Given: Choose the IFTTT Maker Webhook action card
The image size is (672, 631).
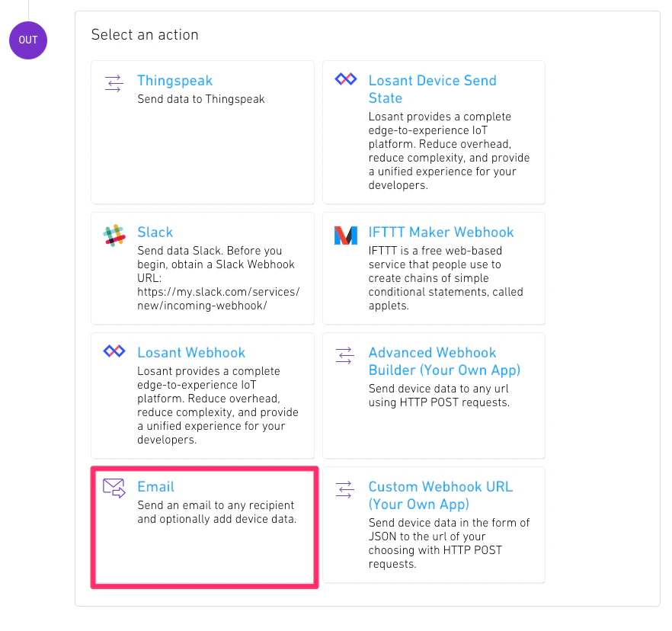Looking at the screenshot, I should tap(434, 268).
